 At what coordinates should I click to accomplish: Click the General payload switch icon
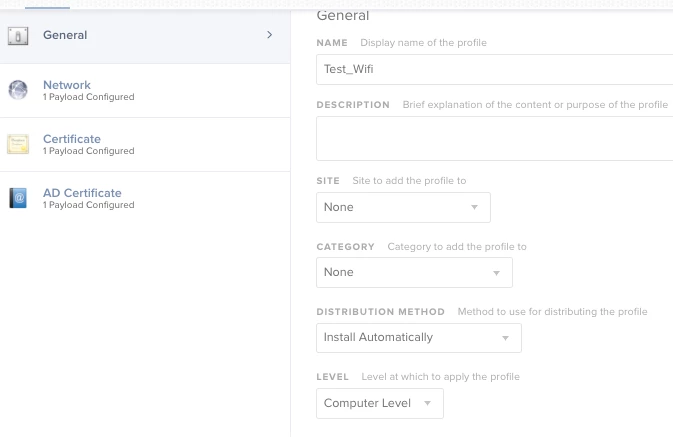click(x=18, y=36)
